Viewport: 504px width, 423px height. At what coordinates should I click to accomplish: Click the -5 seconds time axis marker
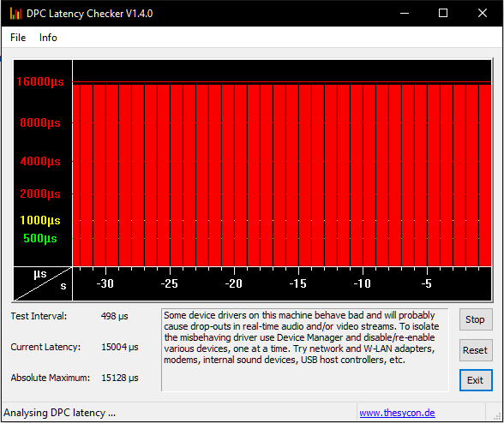427,283
